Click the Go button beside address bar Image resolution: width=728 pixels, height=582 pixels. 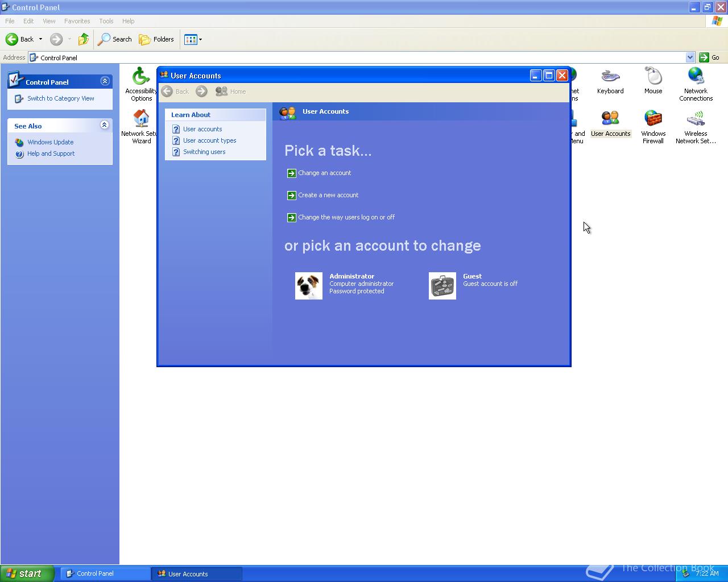709,57
